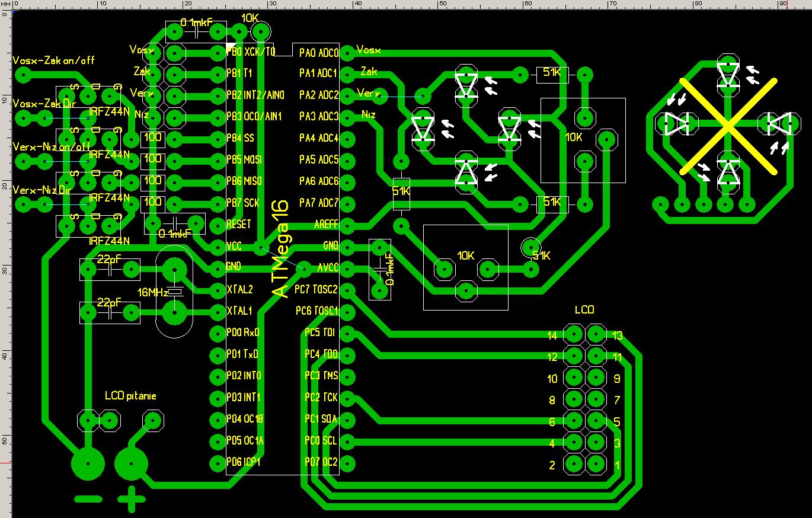Click the "PA4 ADC4" pin label
The width and height of the screenshot is (812, 518).
tap(319, 138)
